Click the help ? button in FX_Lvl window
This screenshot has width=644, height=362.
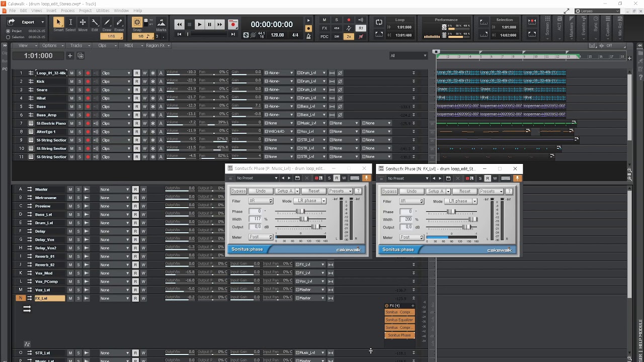click(509, 191)
